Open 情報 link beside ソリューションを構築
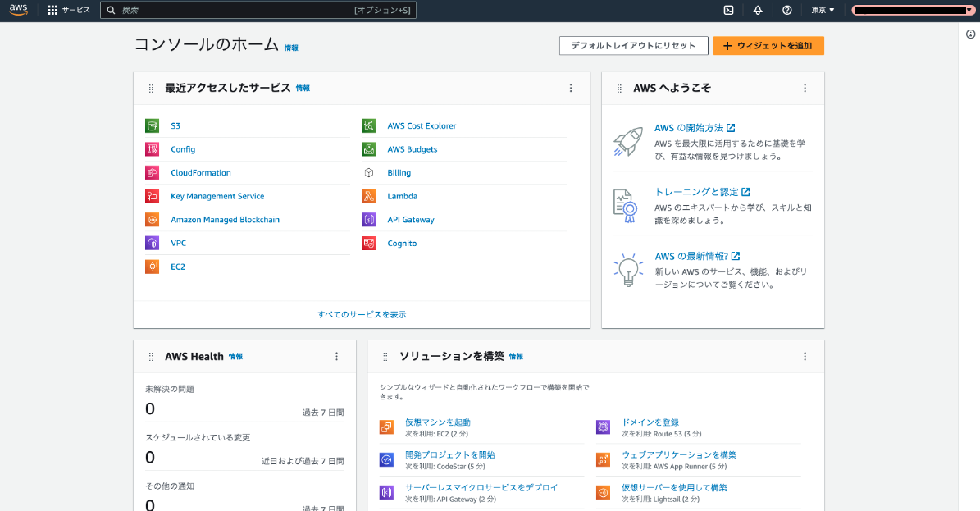 pyautogui.click(x=517, y=357)
